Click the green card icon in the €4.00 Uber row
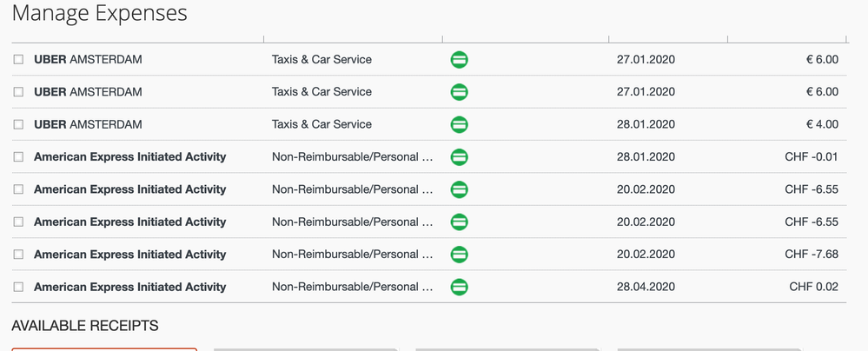 click(x=459, y=124)
